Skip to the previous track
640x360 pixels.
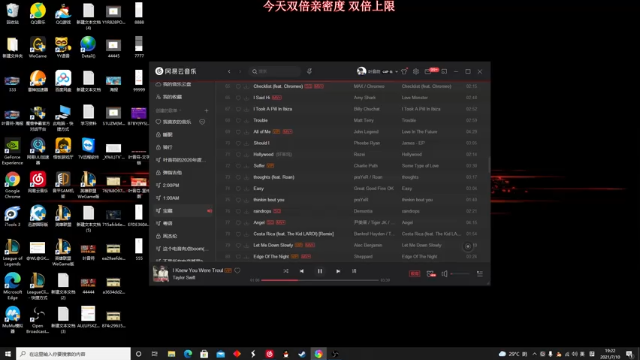pyautogui.click(x=302, y=271)
